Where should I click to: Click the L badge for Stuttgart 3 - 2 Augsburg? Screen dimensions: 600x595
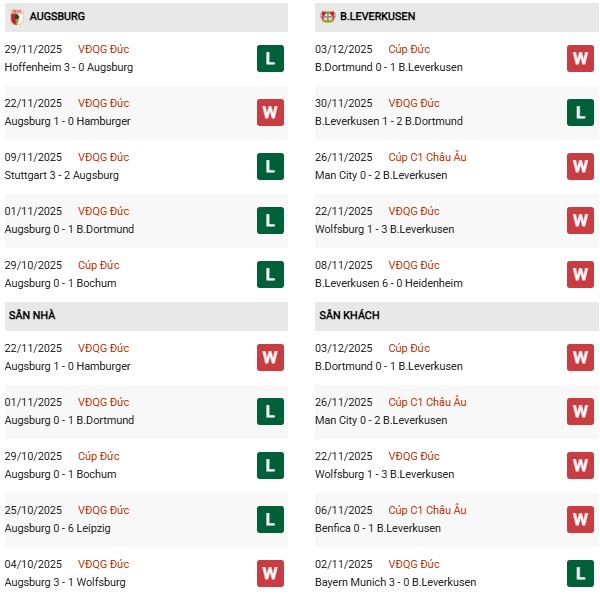[x=270, y=166]
